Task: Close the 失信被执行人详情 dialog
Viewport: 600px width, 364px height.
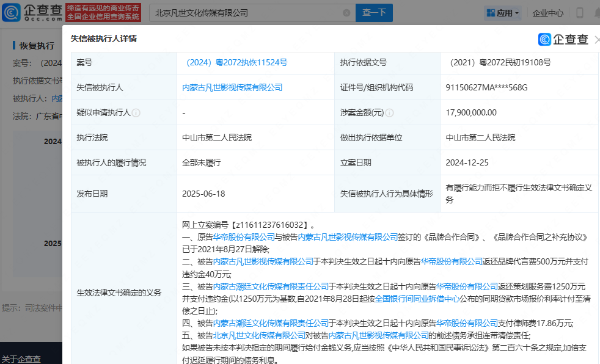Action: [596, 39]
